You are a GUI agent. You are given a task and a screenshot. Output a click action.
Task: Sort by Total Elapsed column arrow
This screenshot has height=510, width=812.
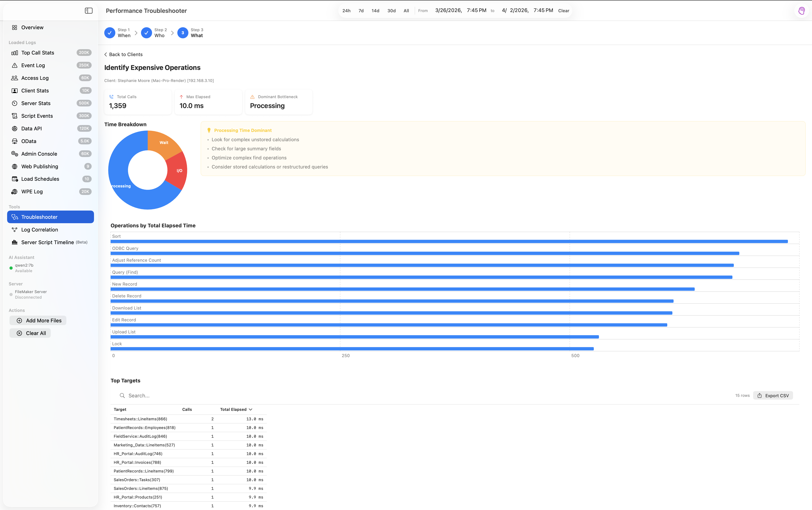pos(251,409)
